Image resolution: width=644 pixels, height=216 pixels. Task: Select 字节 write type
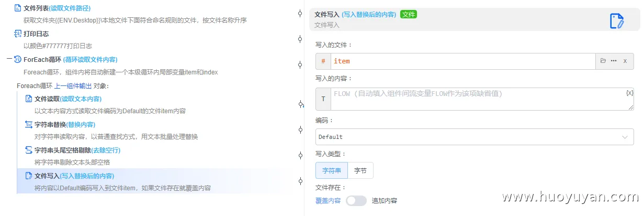coord(360,170)
